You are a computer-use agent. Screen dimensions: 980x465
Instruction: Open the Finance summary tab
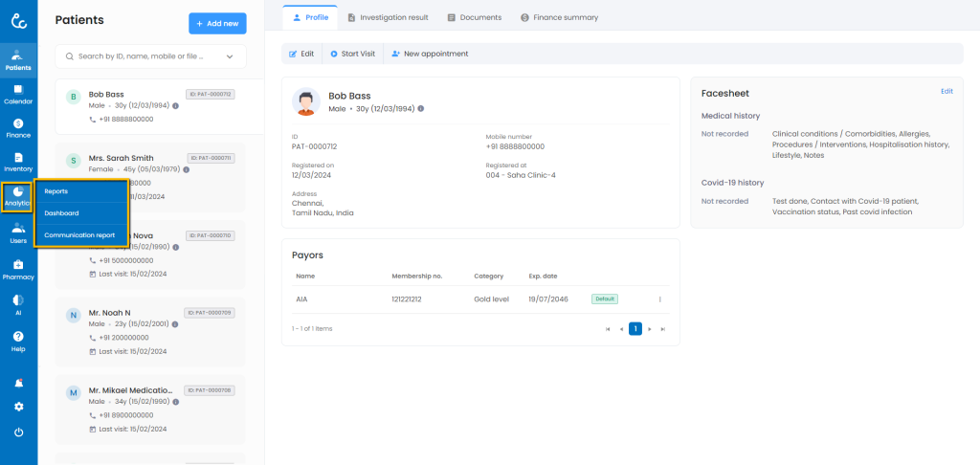tap(559, 17)
